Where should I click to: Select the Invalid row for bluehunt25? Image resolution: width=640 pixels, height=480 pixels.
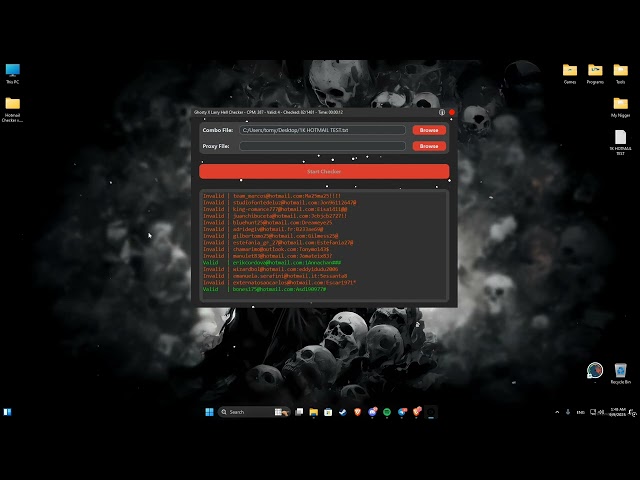point(268,222)
